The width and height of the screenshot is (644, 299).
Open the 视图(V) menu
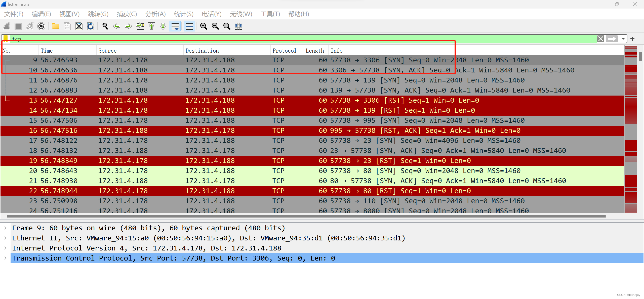(x=69, y=14)
